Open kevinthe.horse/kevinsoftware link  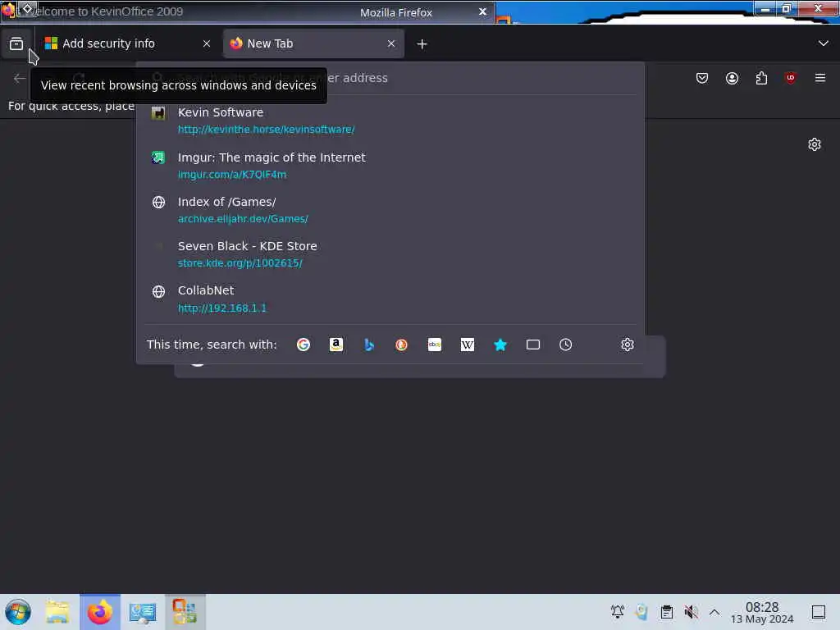point(267,130)
